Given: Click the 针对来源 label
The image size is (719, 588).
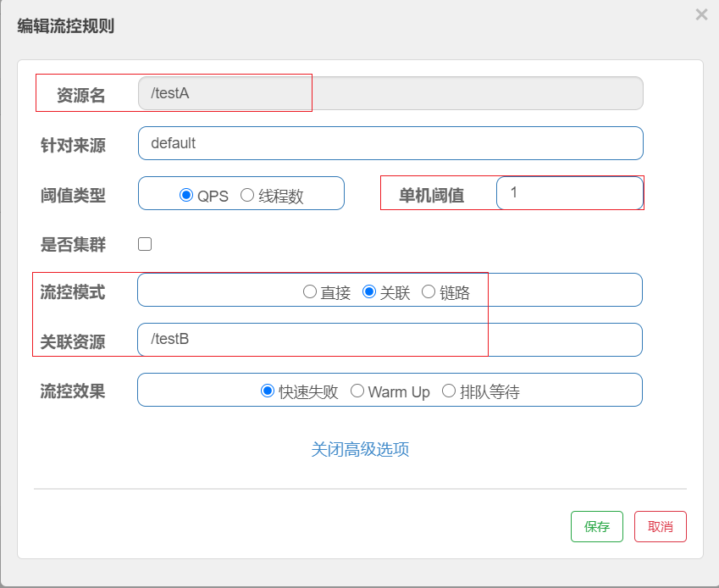Looking at the screenshot, I should [x=73, y=145].
